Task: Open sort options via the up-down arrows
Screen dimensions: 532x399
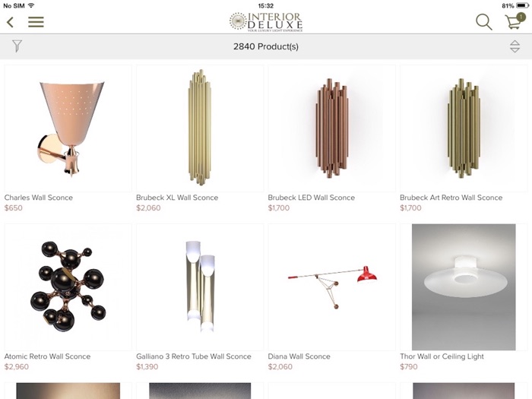Action: point(515,46)
